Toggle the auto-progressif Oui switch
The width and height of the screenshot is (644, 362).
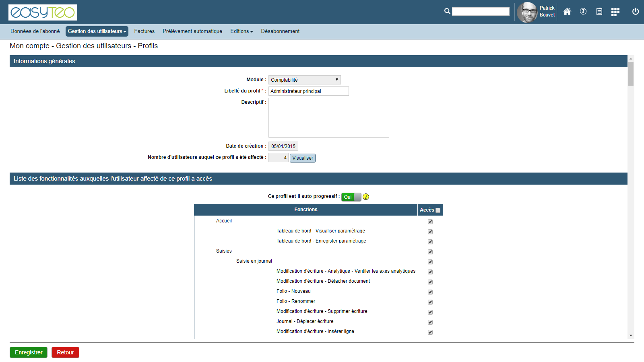click(351, 197)
